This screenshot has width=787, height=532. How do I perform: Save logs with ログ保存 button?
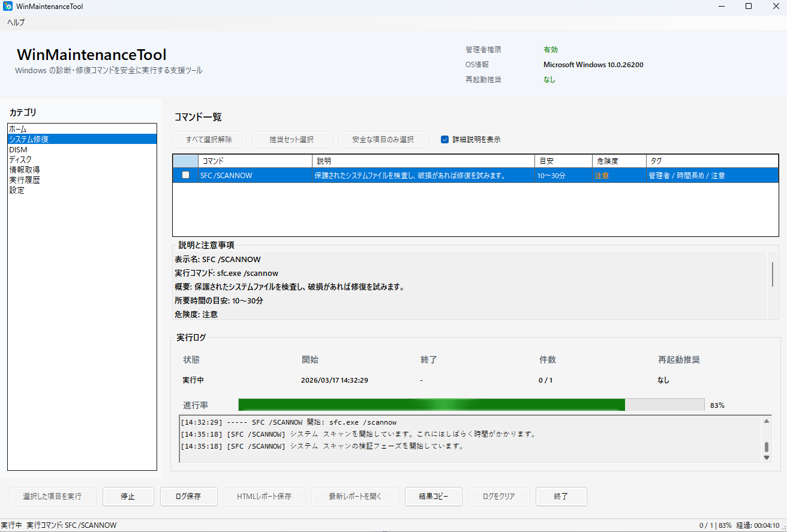coord(188,496)
